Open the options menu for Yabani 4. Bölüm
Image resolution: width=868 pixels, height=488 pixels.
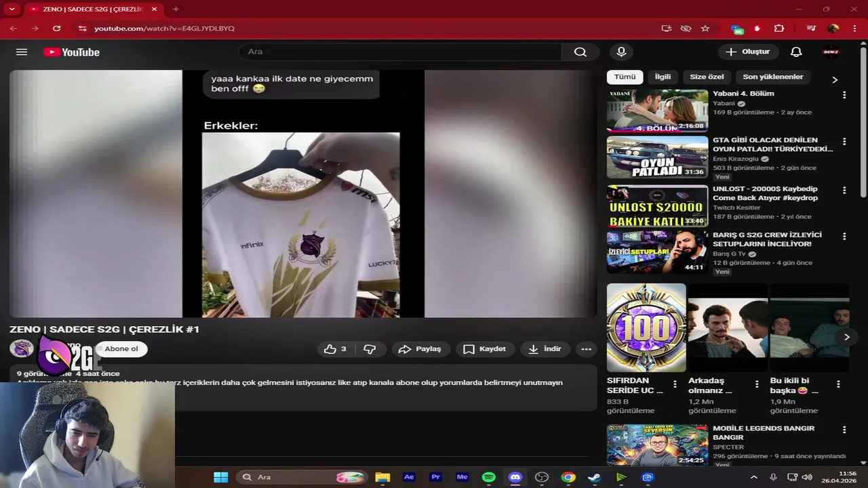(844, 96)
